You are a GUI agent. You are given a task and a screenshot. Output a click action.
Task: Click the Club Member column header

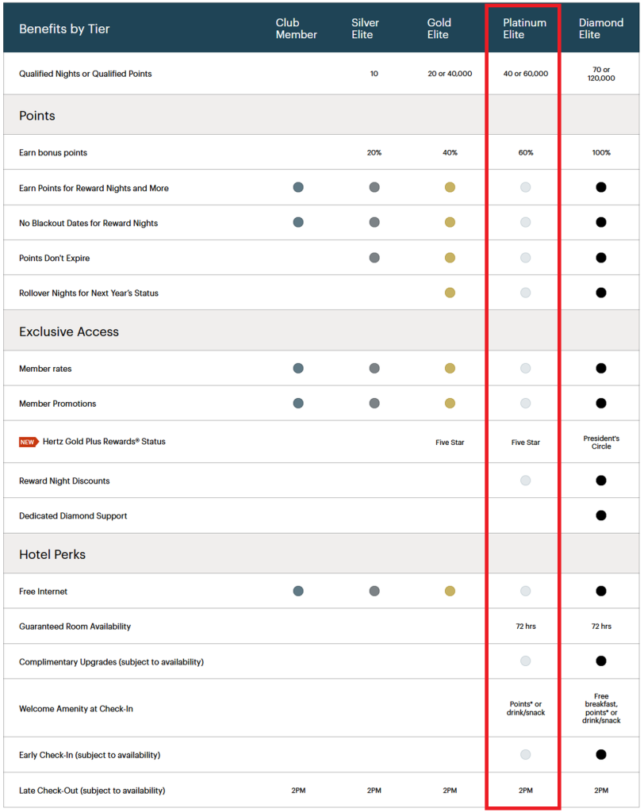[297, 29]
